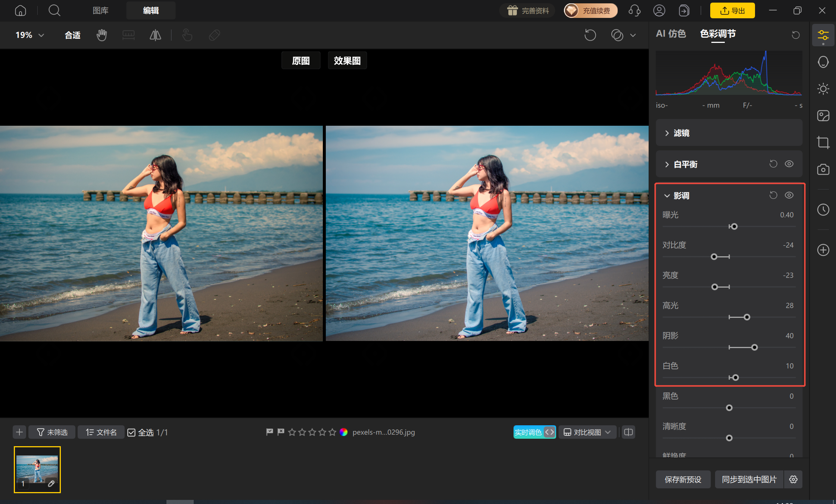Open the AI 仿色 tab
The height and width of the screenshot is (504, 836).
coord(671,34)
